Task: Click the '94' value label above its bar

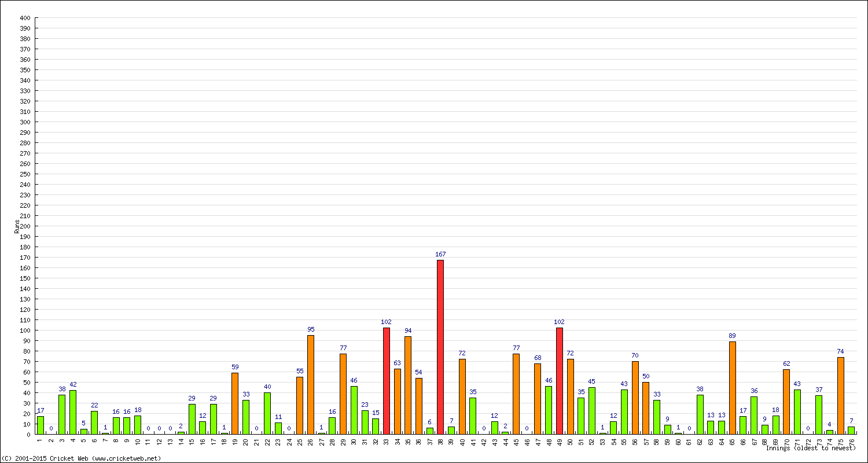Action: [x=408, y=330]
